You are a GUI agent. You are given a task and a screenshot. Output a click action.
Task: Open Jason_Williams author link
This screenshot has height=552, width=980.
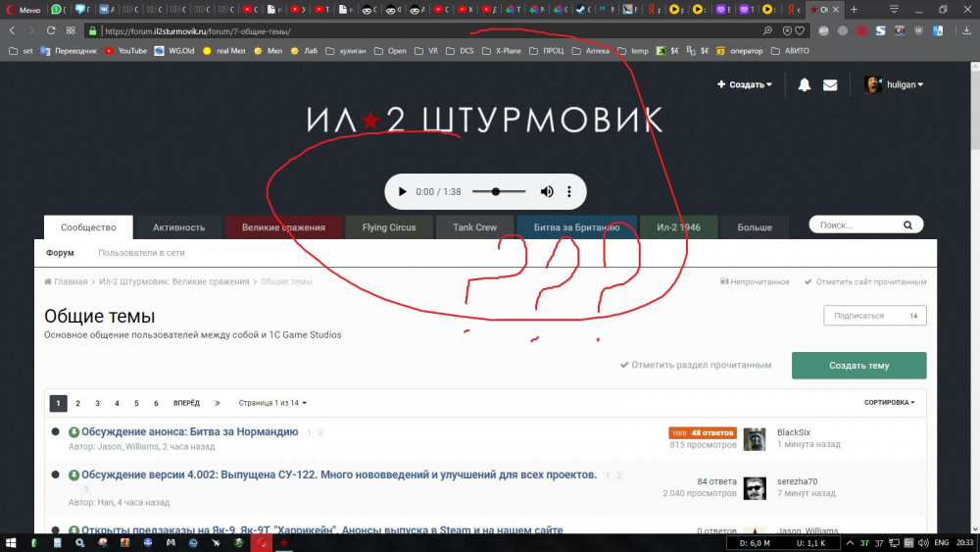(x=127, y=446)
